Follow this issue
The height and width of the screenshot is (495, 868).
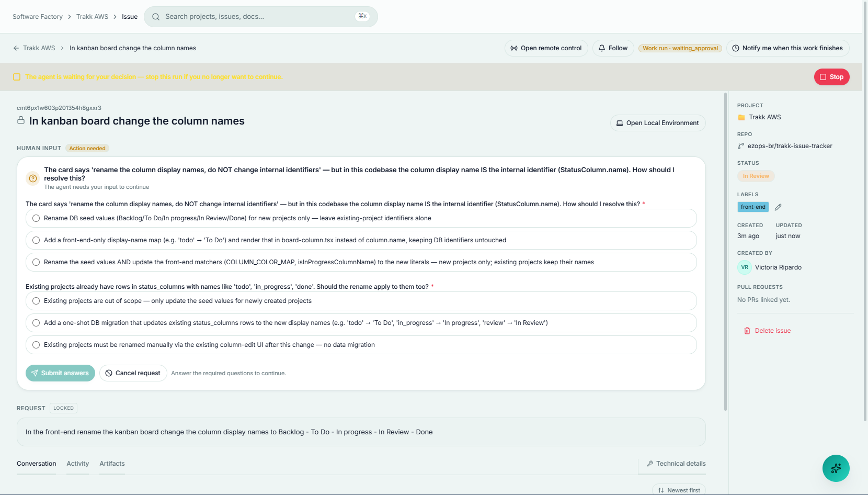click(613, 48)
